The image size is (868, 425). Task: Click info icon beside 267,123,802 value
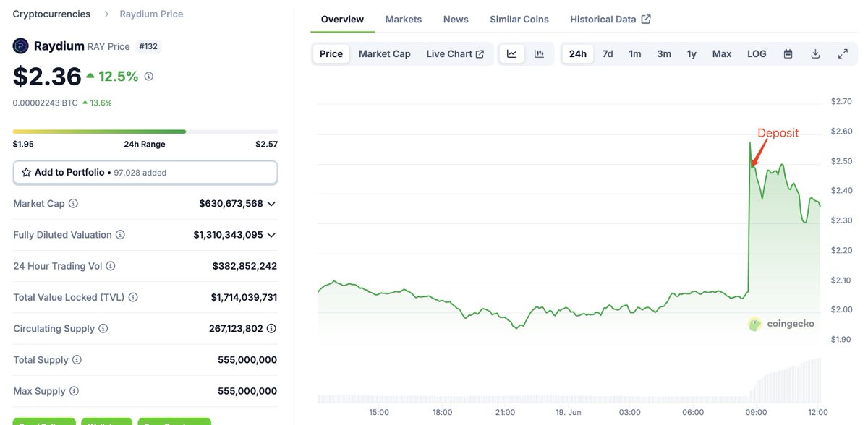point(271,328)
